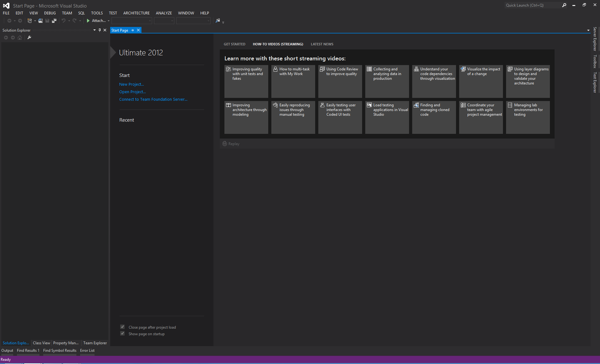Click the Navigate Backward toolbar icon
This screenshot has width=600, height=364.
pos(9,21)
